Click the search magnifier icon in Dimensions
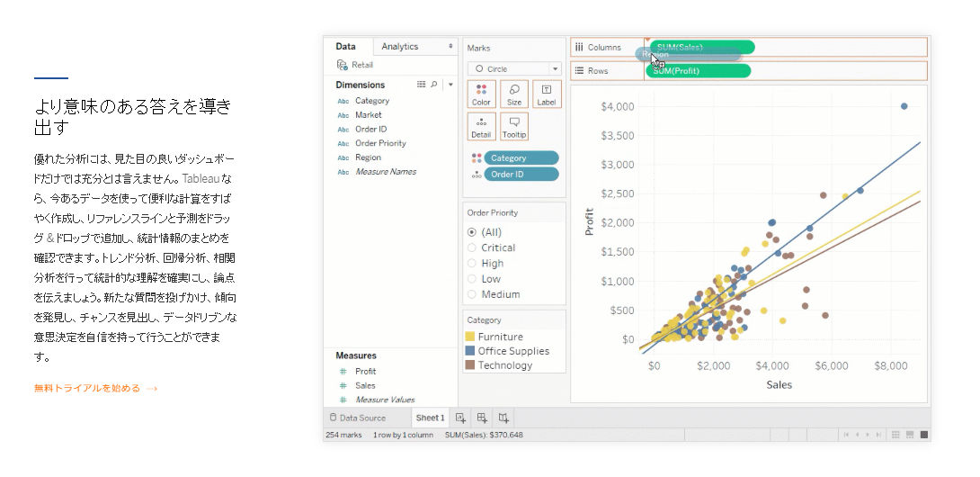The image size is (980, 477). pos(434,85)
